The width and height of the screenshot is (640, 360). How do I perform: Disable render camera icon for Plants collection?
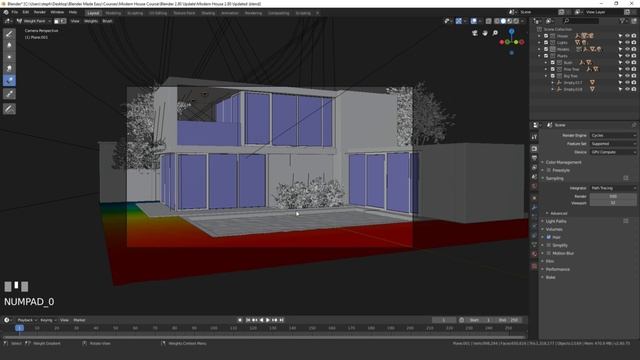click(634, 56)
